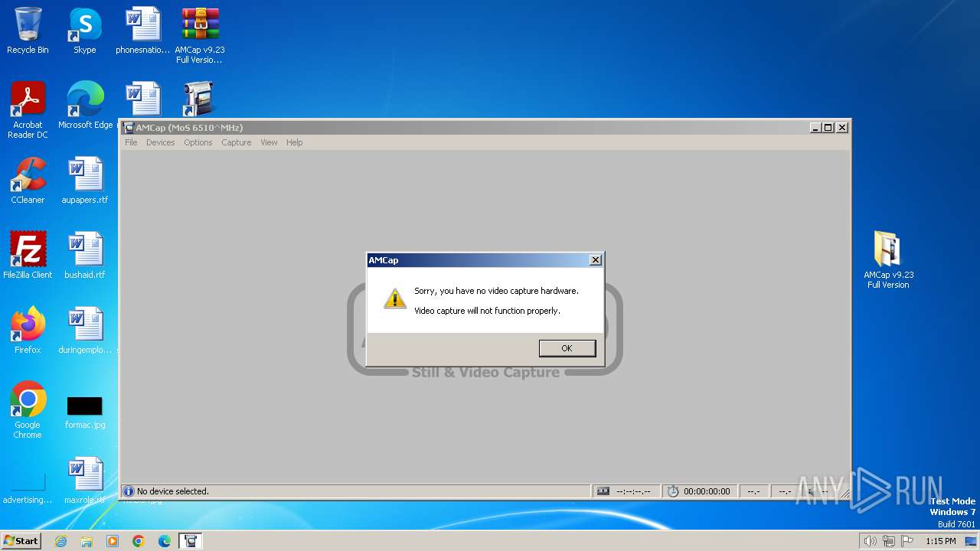
Task: Click the 'No device selected.' status text
Action: point(173,491)
